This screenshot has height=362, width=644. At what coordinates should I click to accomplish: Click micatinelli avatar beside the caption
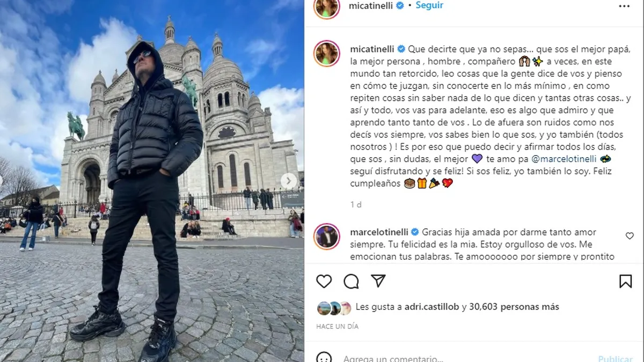point(326,53)
